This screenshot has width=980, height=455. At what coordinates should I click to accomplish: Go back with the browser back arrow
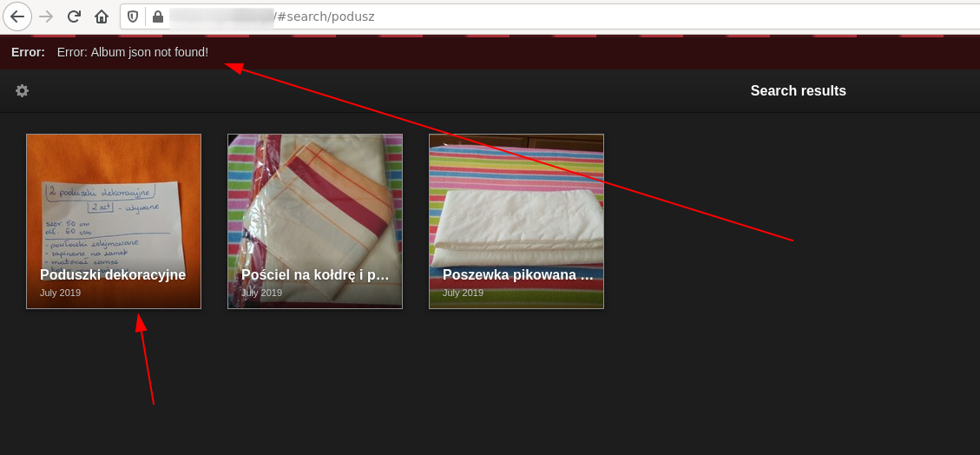(x=17, y=16)
